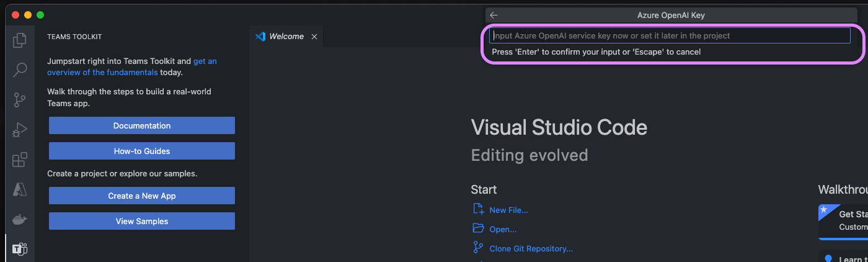This screenshot has width=868, height=262.
Task: Click the New File... link
Action: [x=508, y=210]
